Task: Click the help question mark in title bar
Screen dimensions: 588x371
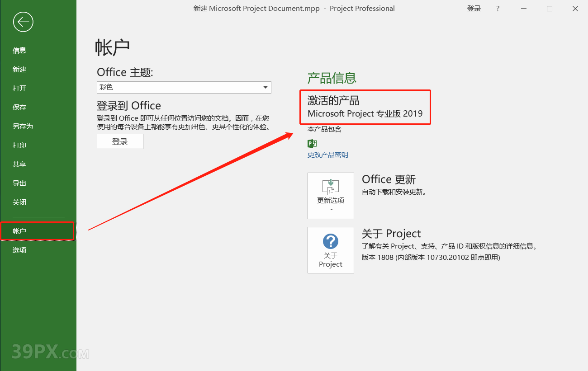Action: point(498,9)
